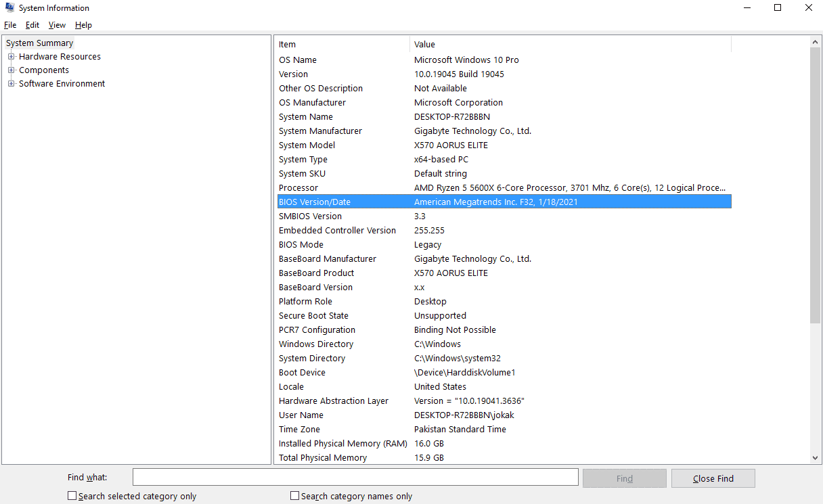
Task: Select the System Type row
Action: point(504,159)
